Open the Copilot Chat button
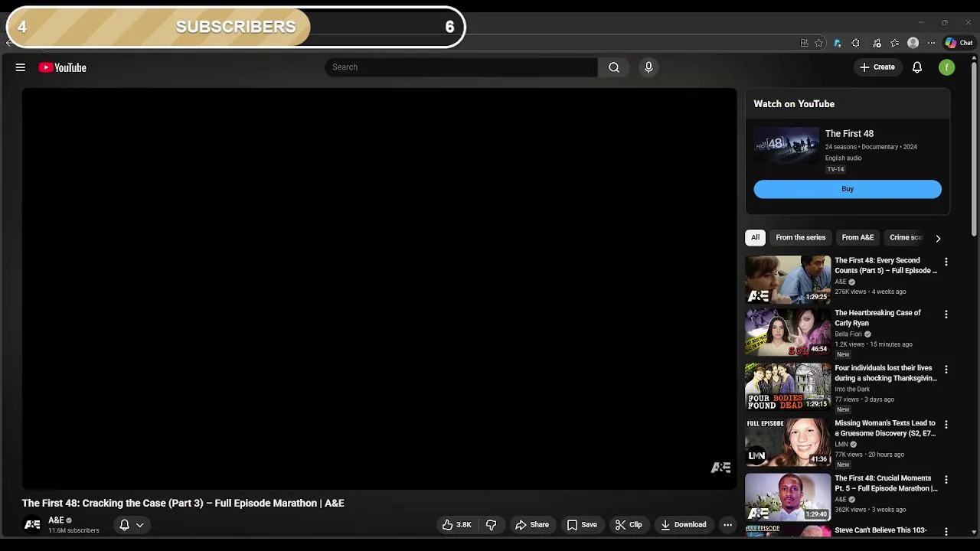980x551 pixels. coord(959,43)
